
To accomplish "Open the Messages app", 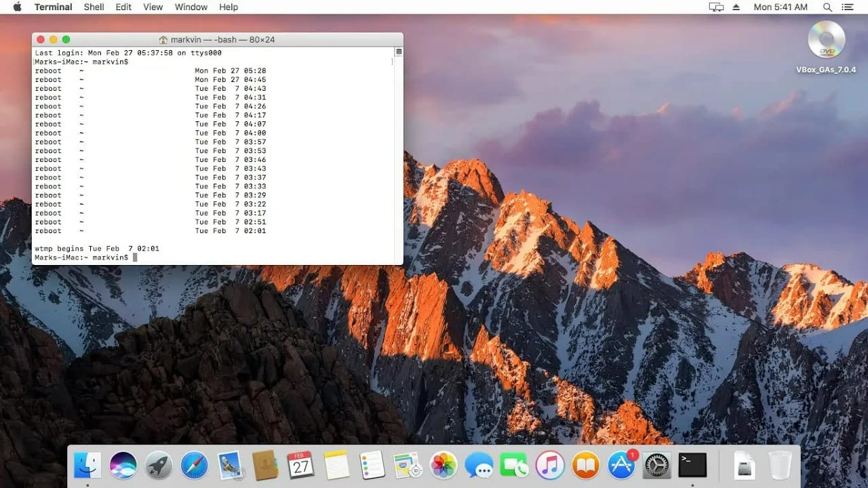I will pyautogui.click(x=479, y=465).
